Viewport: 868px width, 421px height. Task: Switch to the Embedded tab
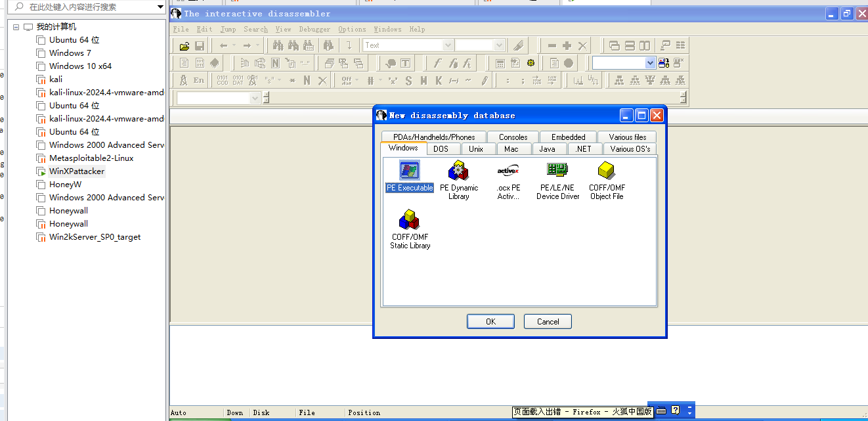568,137
